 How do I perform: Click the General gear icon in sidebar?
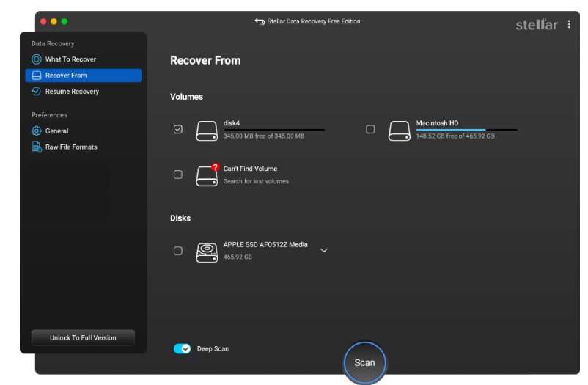(x=37, y=131)
